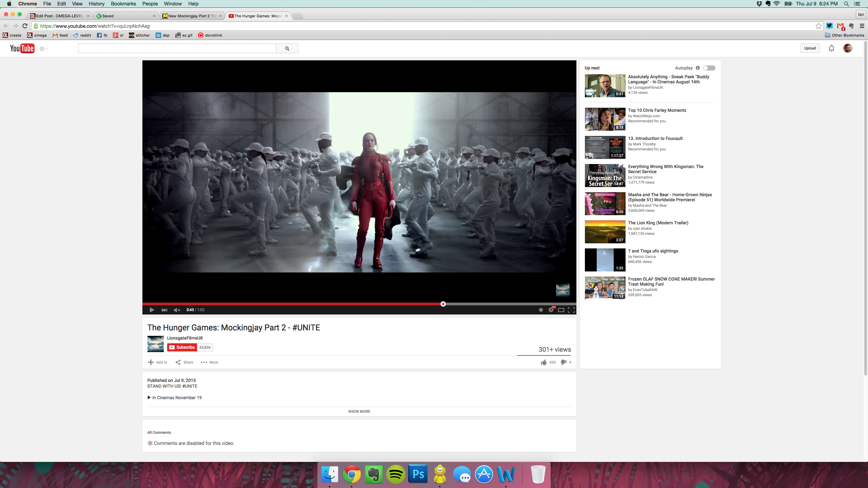This screenshot has height=488, width=868.
Task: Open LionsgateFilmsUK channel link
Action: pos(185,338)
